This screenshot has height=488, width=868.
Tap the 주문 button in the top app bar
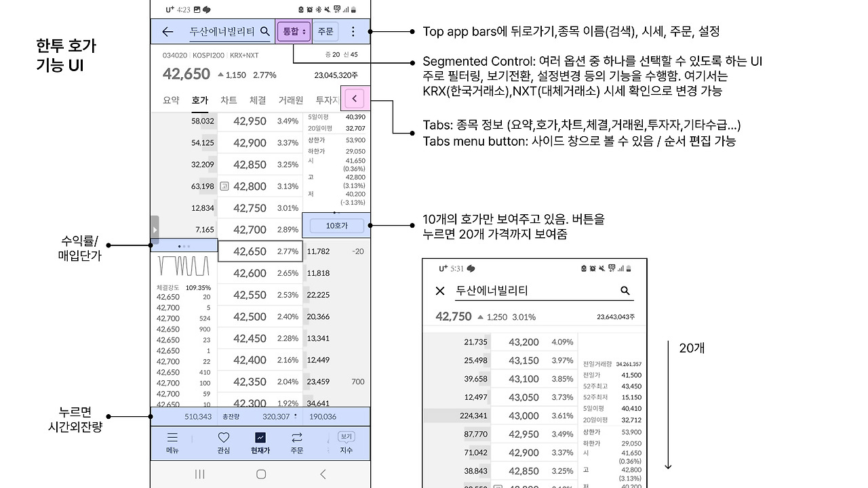pos(325,31)
